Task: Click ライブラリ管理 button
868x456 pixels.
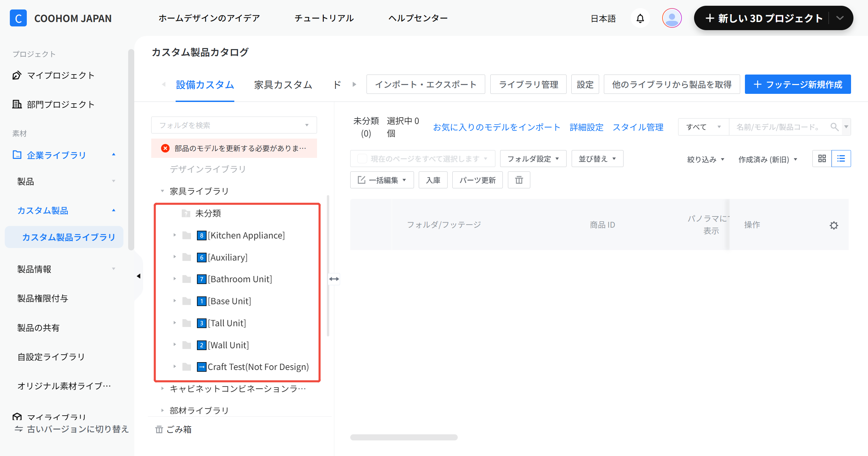Action: (x=528, y=84)
